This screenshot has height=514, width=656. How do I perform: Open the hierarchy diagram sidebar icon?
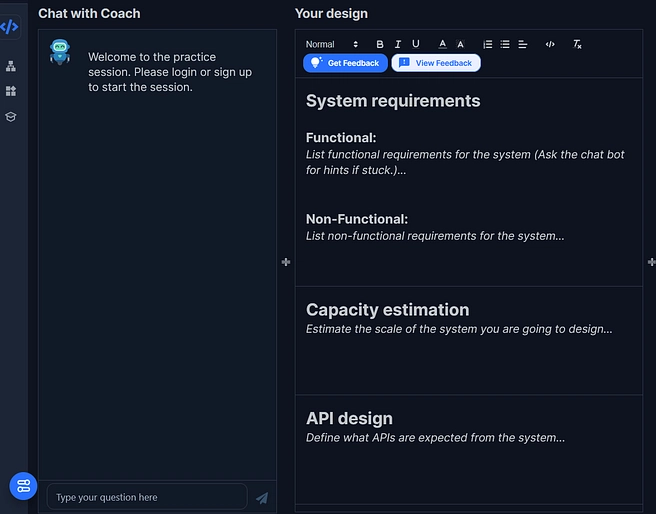click(x=11, y=66)
